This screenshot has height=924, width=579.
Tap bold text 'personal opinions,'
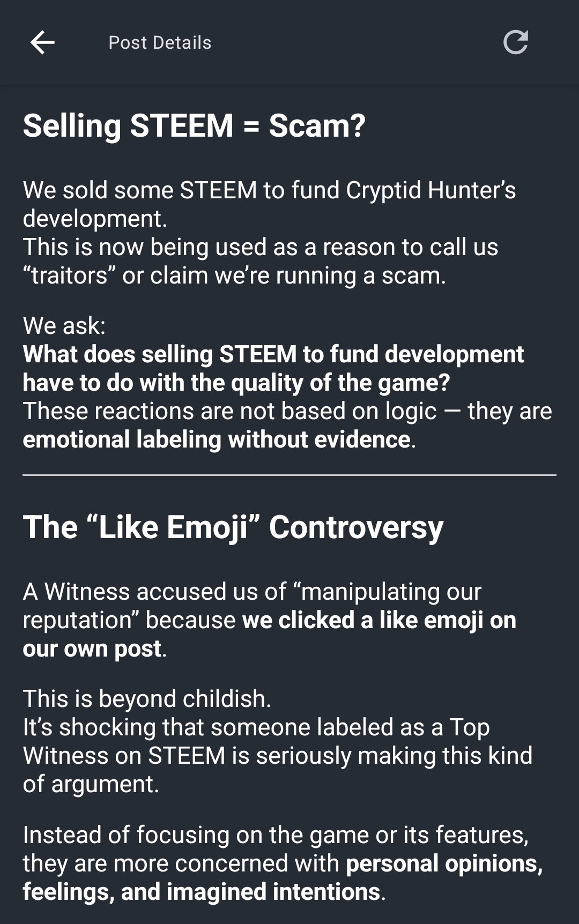(444, 863)
